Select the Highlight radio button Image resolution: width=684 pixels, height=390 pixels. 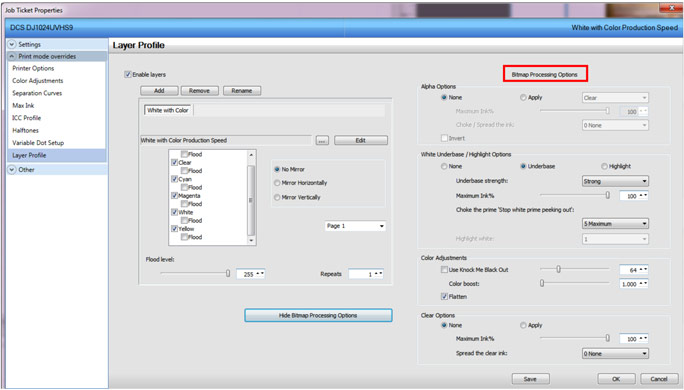(x=604, y=166)
